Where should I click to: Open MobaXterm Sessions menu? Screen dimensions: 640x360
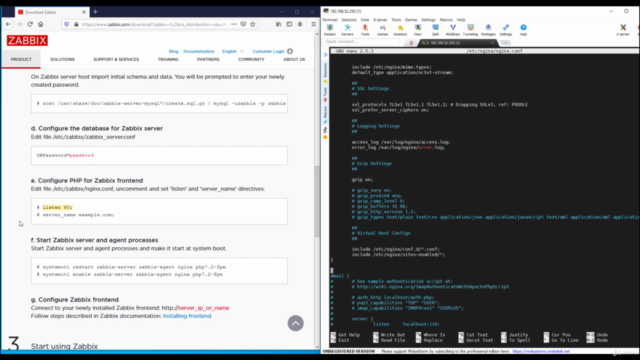[x=349, y=20]
